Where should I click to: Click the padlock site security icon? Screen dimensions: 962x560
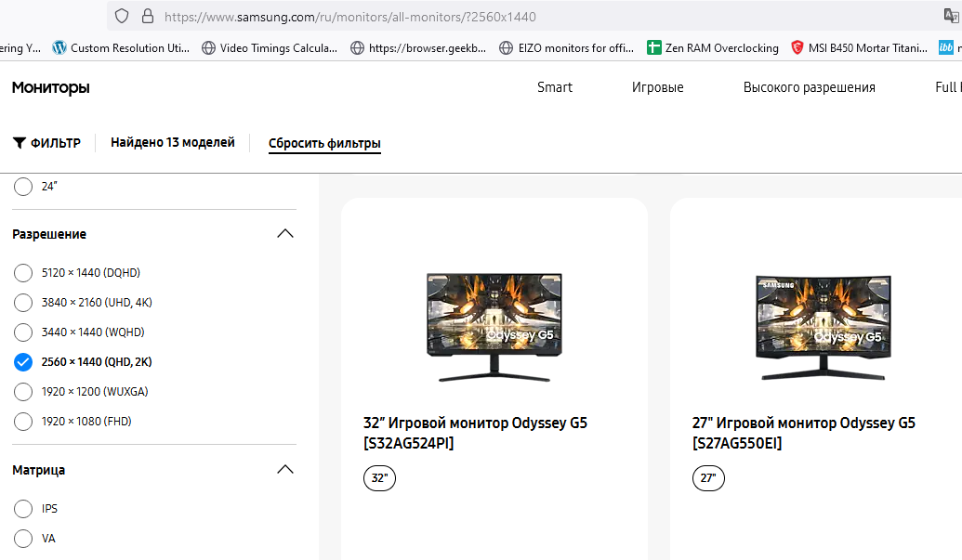147,16
